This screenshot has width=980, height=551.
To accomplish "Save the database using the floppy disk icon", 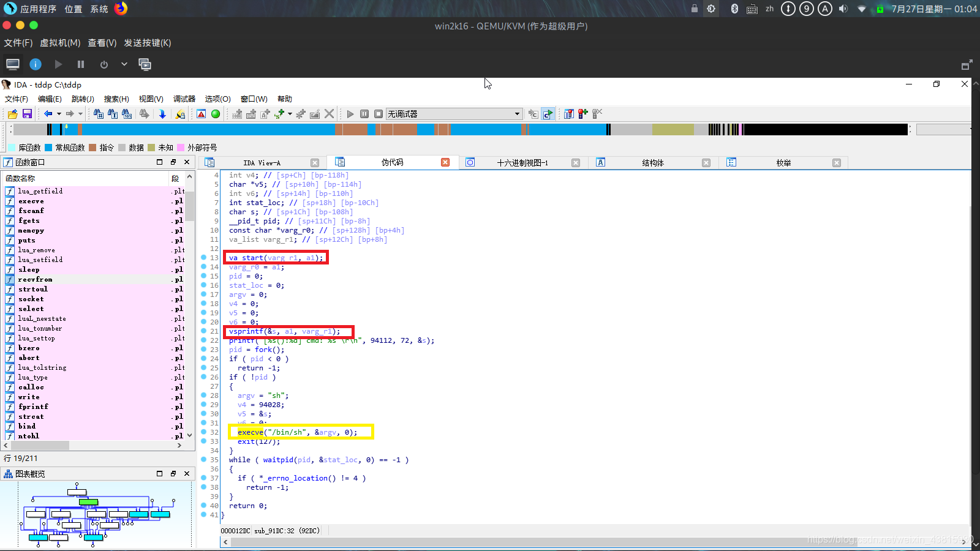I will click(x=27, y=114).
